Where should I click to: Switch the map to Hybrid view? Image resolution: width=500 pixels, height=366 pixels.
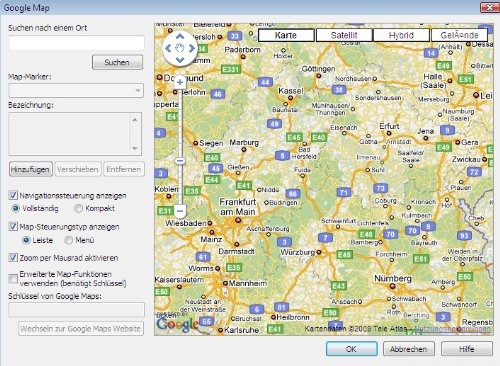click(401, 35)
